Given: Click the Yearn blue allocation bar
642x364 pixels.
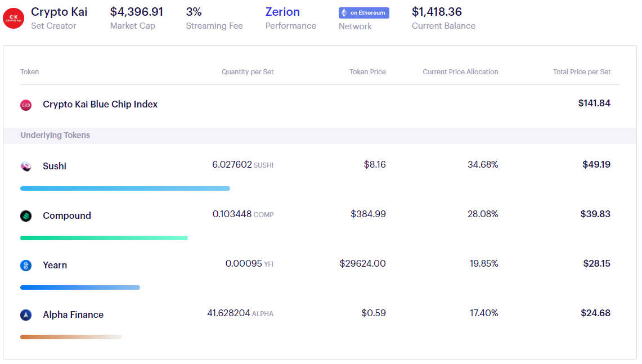Looking at the screenshot, I should tap(80, 287).
